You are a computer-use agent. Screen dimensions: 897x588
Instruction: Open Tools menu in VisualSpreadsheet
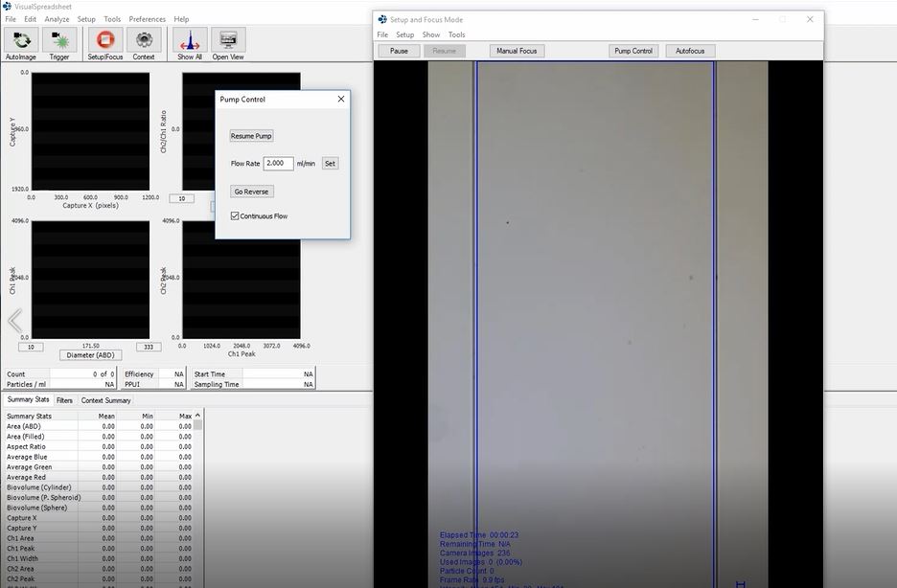(x=112, y=19)
